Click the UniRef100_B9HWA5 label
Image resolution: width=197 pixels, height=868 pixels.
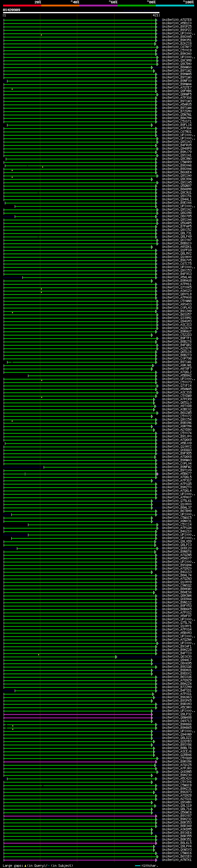click(x=176, y=74)
